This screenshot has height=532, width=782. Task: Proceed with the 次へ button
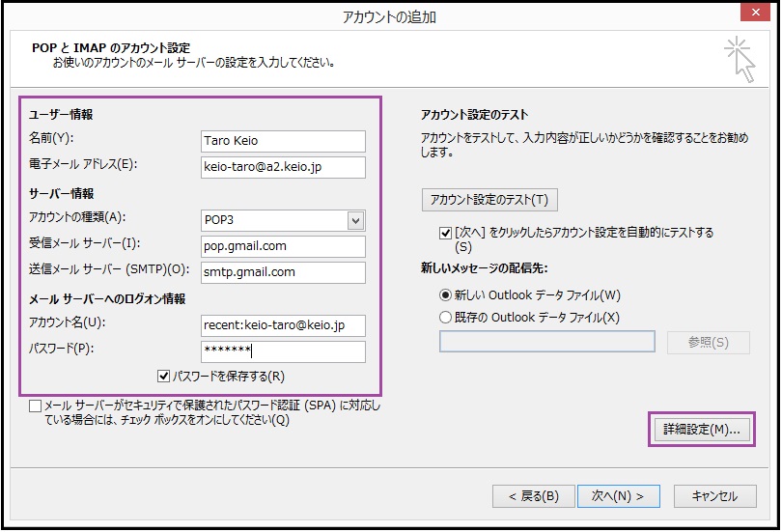point(618,496)
